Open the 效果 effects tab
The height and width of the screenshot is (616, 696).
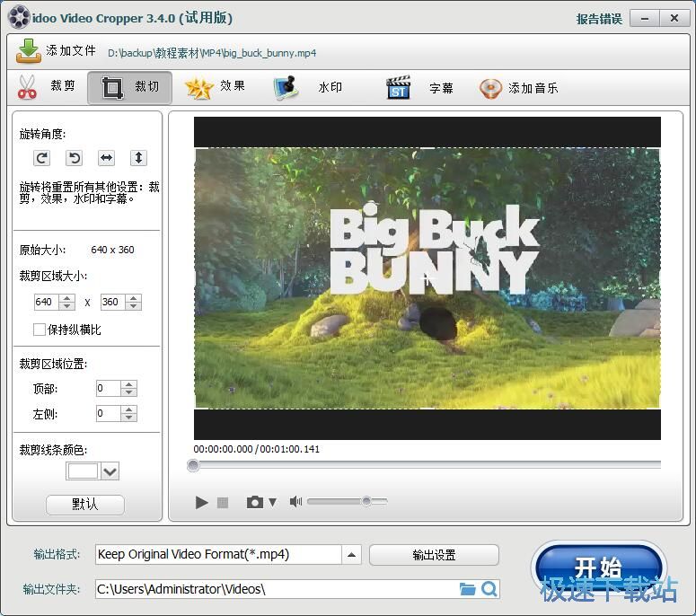215,87
